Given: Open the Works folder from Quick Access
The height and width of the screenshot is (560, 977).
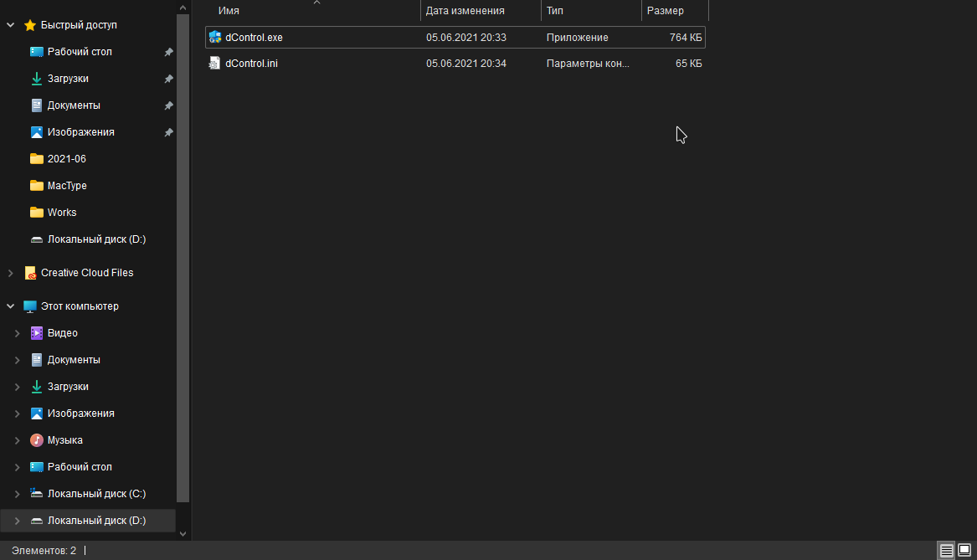Looking at the screenshot, I should pyautogui.click(x=62, y=213).
